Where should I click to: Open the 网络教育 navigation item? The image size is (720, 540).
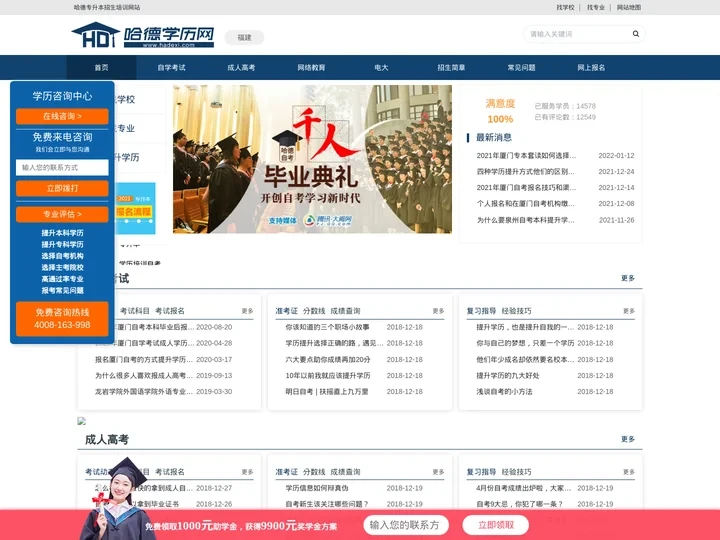311,68
